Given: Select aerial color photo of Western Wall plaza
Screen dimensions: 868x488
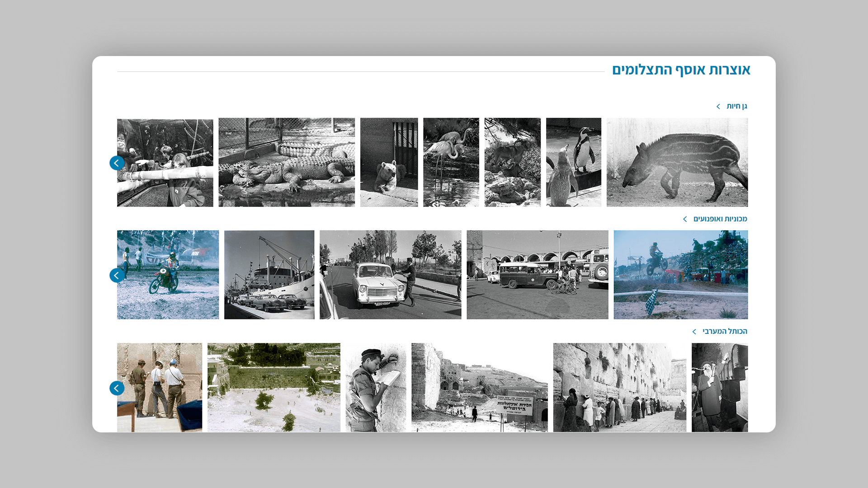Looking at the screenshot, I should (x=274, y=387).
